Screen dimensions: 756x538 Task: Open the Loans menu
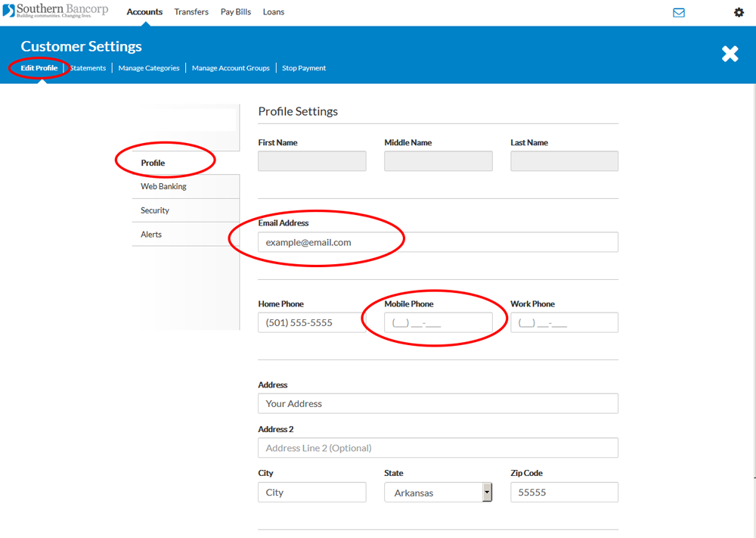274,12
